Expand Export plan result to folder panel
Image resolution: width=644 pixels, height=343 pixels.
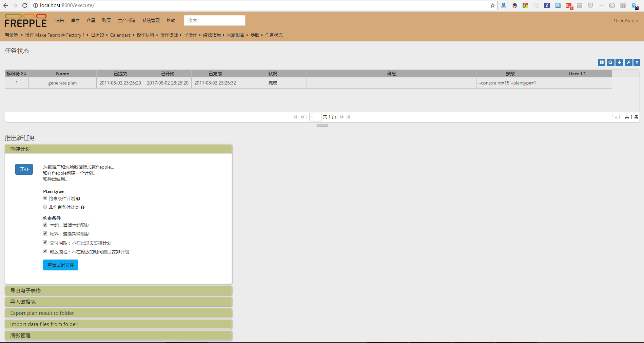tap(118, 313)
